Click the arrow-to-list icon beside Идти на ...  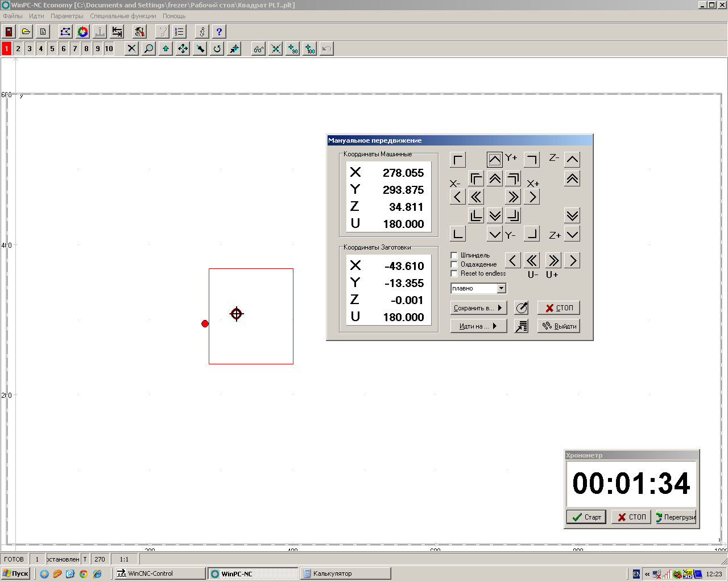522,326
